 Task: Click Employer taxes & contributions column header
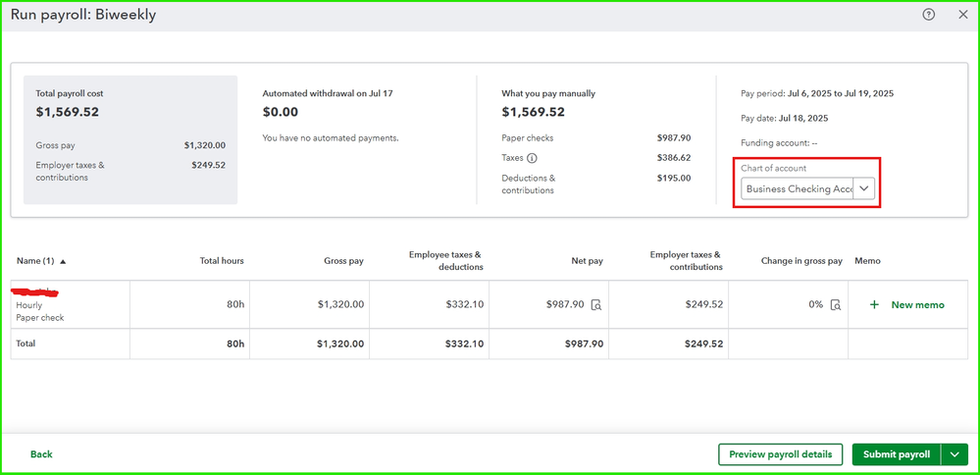coord(685,261)
